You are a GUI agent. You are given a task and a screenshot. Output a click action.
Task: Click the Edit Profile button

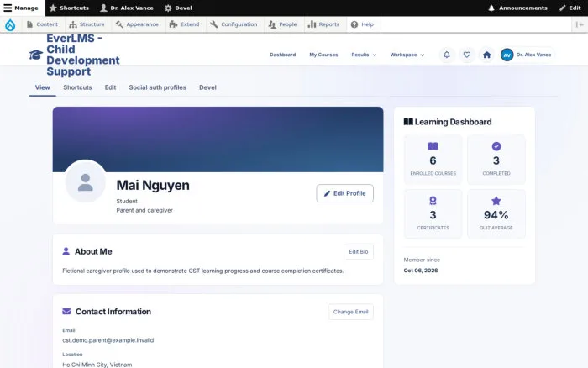344,193
